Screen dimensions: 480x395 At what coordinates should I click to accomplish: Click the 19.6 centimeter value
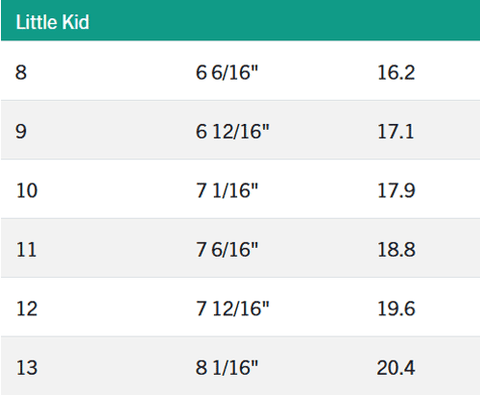396,309
